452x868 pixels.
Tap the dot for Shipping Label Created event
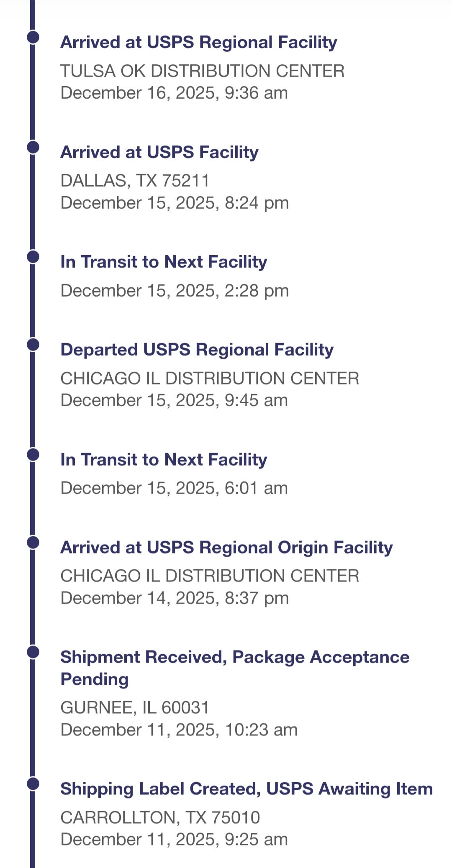click(x=33, y=784)
